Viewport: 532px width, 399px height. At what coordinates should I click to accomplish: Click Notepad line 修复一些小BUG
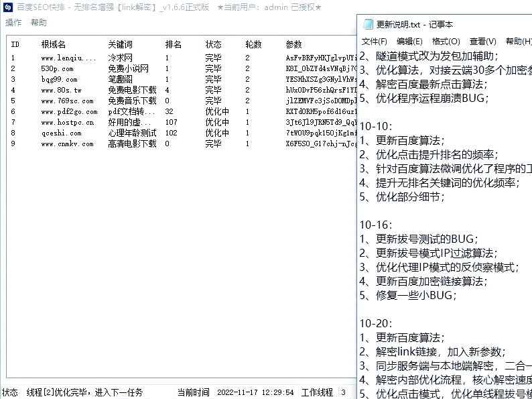point(408,295)
